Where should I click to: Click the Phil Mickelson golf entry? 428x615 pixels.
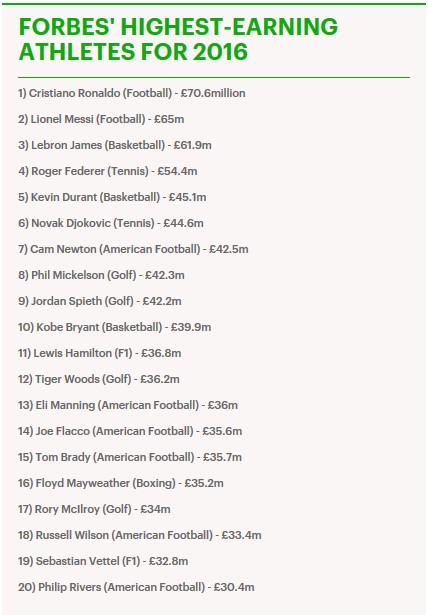coord(101,275)
